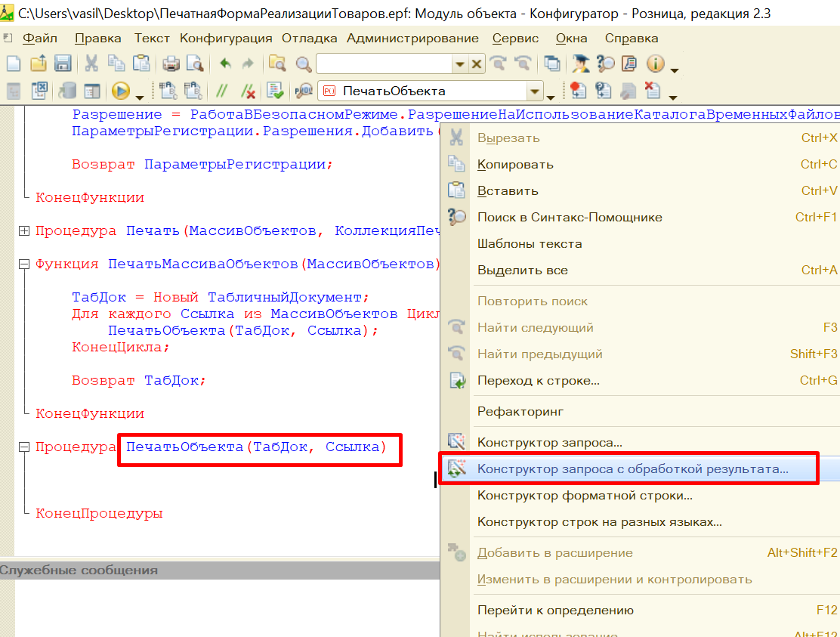This screenshot has height=637, width=840.
Task: Collapse Функция ПечатьМассиваОбъектов block
Action: [x=24, y=264]
